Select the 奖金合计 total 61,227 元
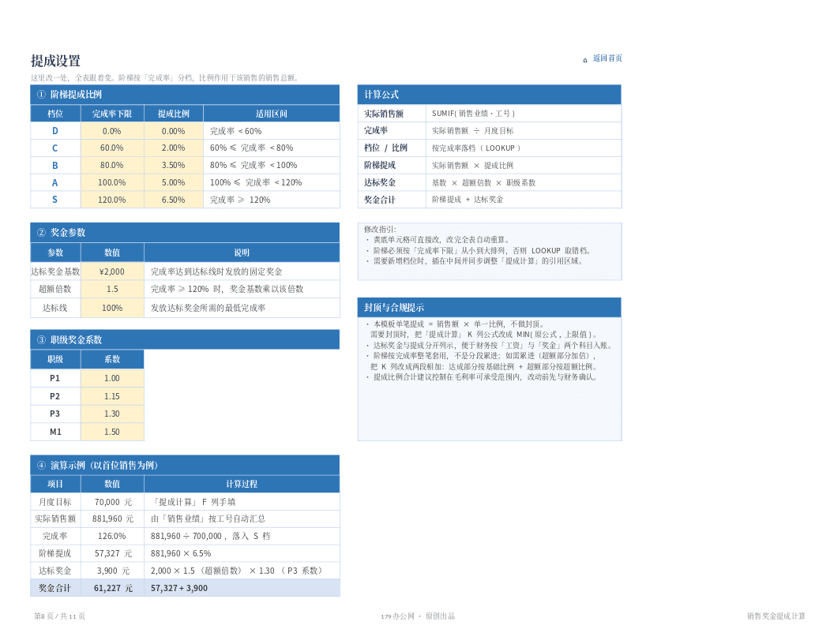This screenshot has width=834, height=644. pos(112,588)
